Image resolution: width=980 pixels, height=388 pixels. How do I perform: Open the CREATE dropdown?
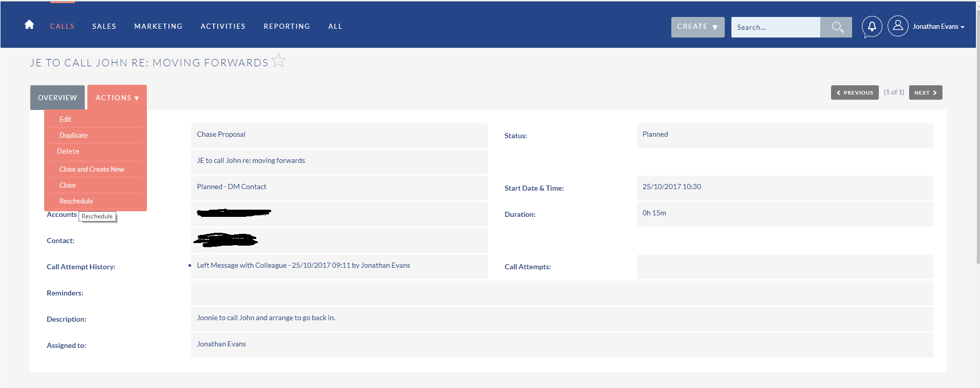click(x=698, y=27)
